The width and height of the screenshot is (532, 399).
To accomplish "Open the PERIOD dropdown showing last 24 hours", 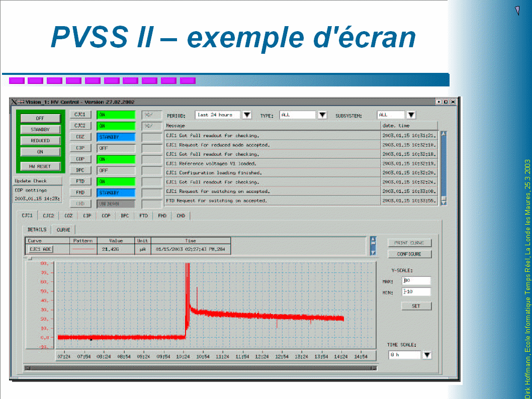I will [247, 115].
